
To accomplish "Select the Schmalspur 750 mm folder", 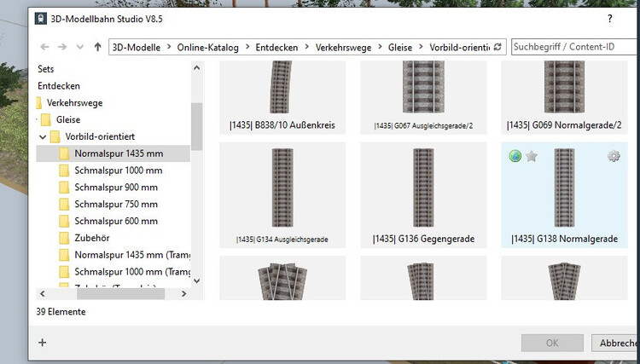I will click(116, 205).
